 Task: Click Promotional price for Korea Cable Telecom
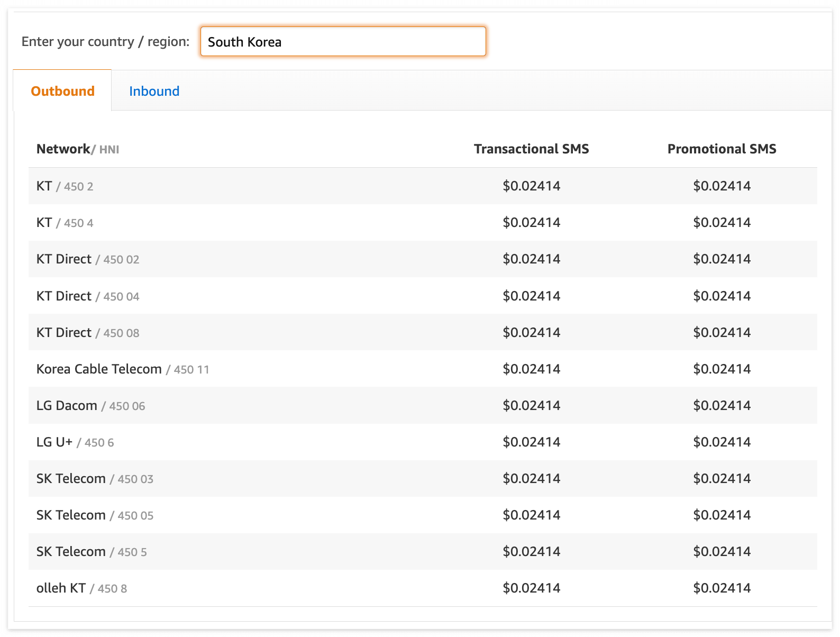(722, 369)
